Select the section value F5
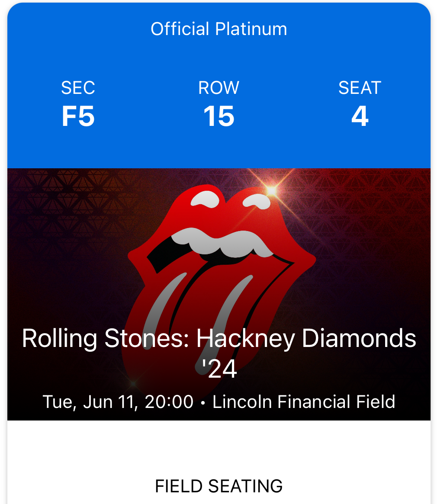 78,117
